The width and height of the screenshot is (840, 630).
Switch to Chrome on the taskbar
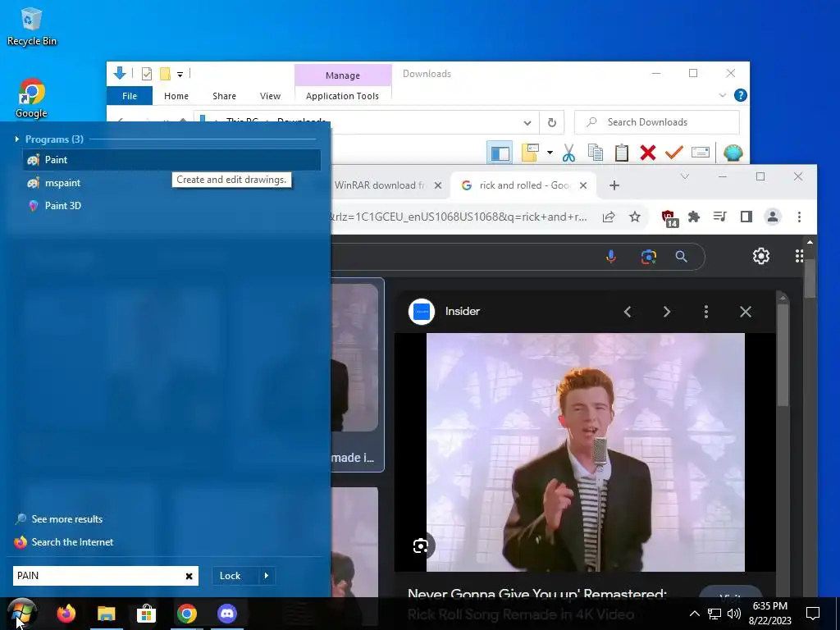[x=187, y=614]
